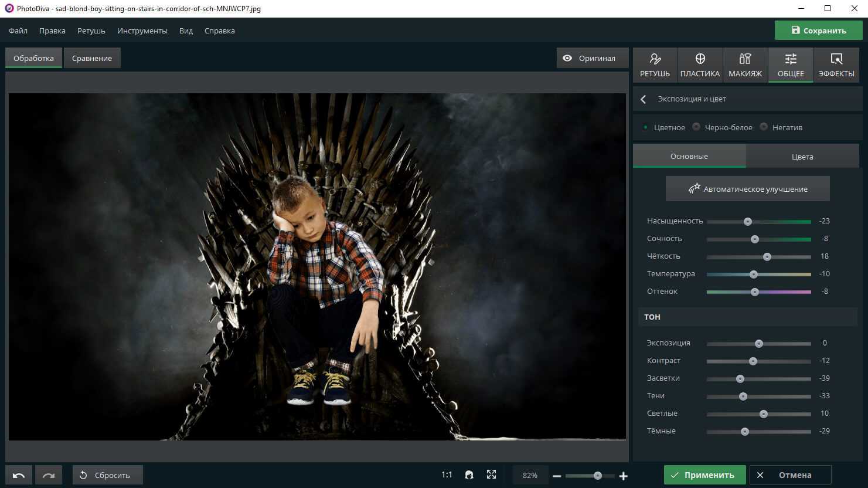Click the Автоматическое улучшение button

pyautogui.click(x=747, y=189)
